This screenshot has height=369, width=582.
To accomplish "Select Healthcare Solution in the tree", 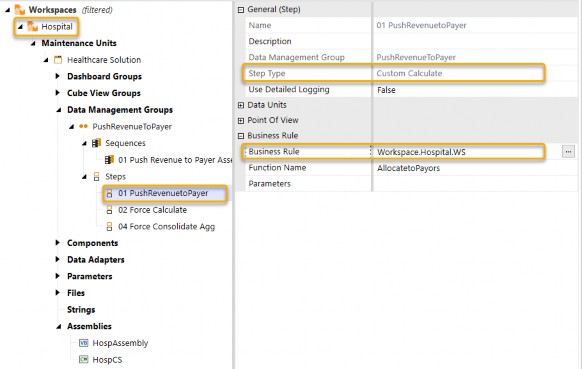I will [x=104, y=60].
